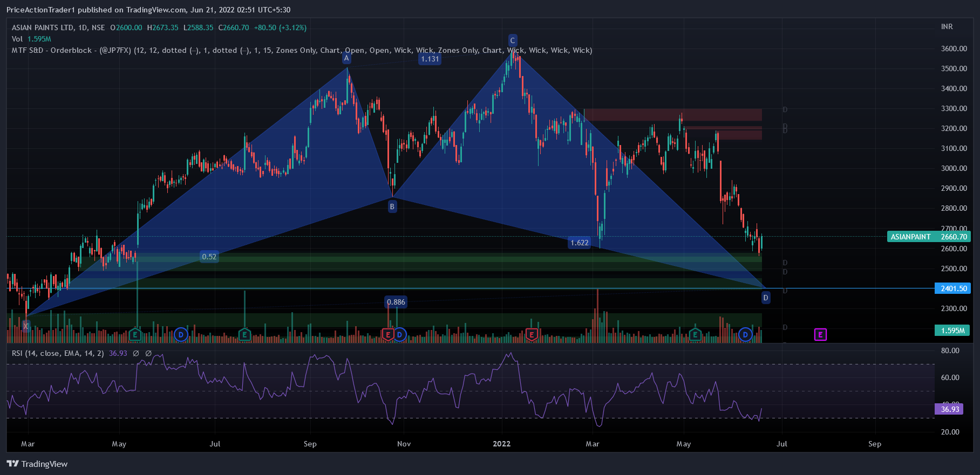Click the 1.595M volume axis tag

952,331
